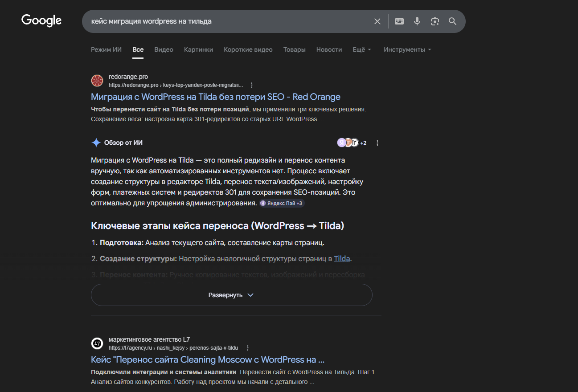Follow the Tilda link in overview
Viewport: 578px width, 392px height.
342,258
